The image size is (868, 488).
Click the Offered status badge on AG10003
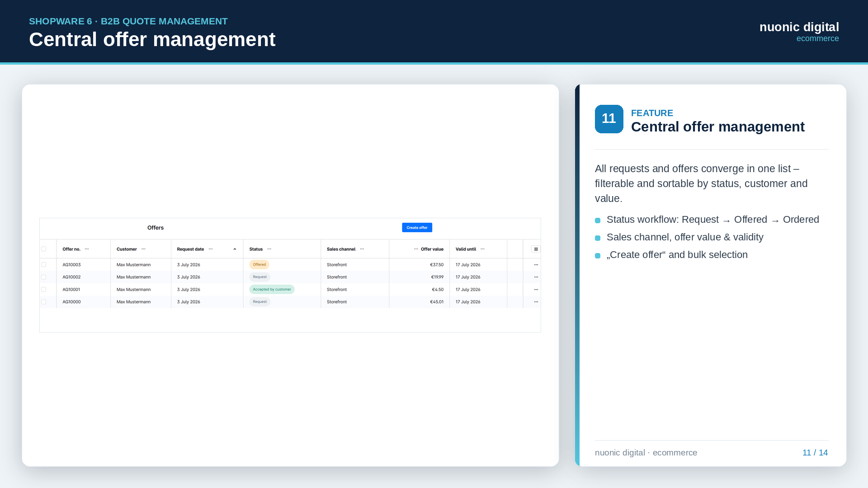(259, 265)
